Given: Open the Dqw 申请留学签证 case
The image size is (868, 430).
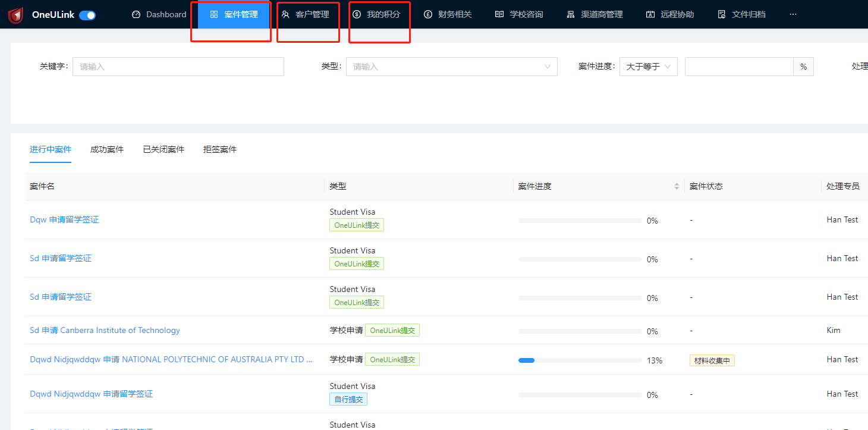Looking at the screenshot, I should coord(64,219).
